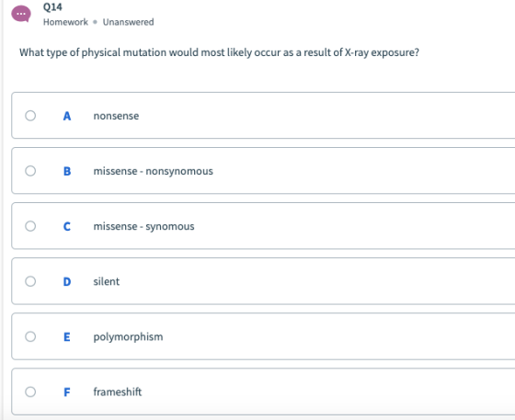Select radio button for answer D silent
The height and width of the screenshot is (420, 515).
pyautogui.click(x=30, y=281)
